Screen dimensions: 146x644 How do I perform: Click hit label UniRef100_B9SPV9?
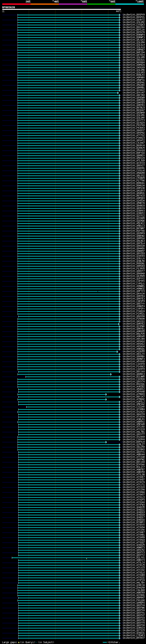[x=134, y=15]
